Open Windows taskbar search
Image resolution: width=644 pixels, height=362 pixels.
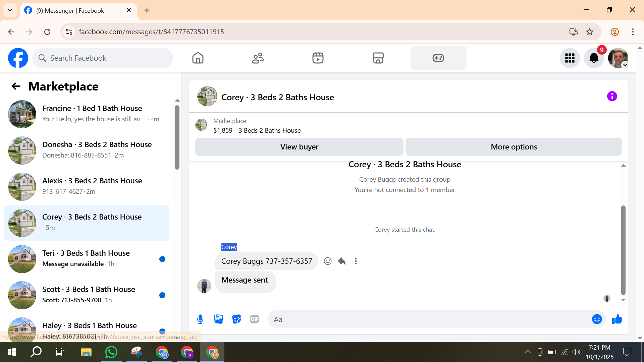[36, 352]
